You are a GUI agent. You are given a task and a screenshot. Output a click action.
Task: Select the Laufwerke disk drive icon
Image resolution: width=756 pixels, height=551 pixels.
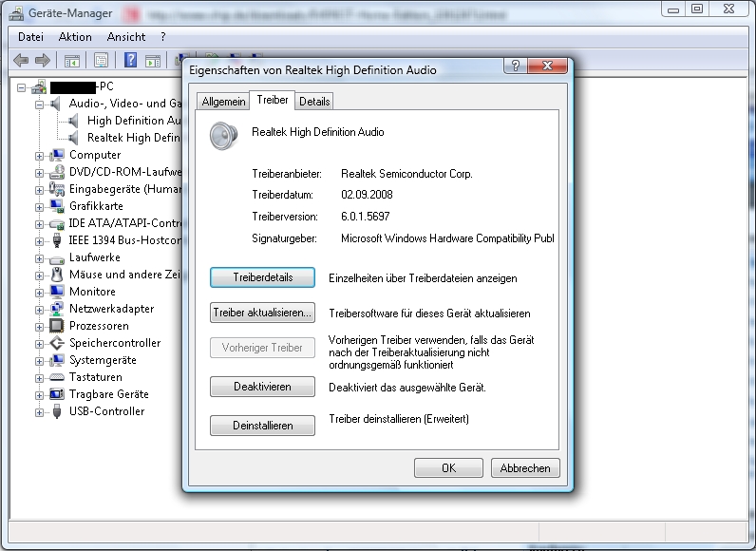[x=57, y=258]
